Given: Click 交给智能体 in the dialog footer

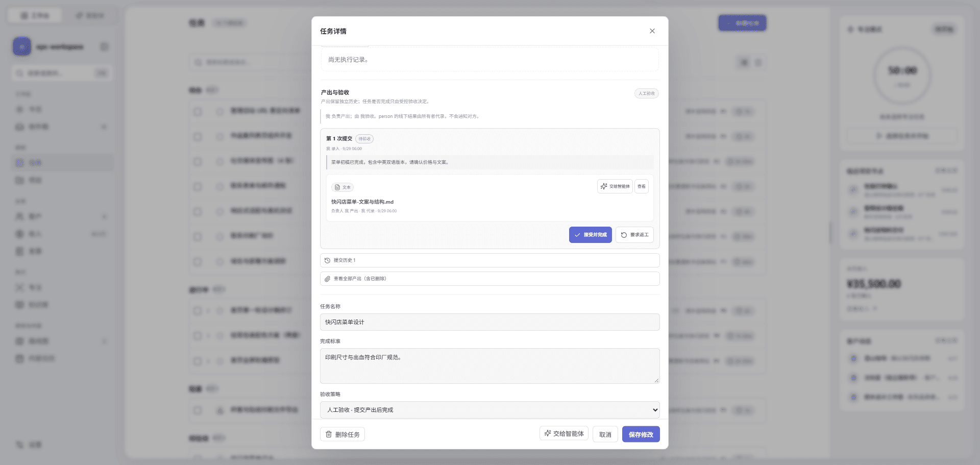Looking at the screenshot, I should tap(564, 433).
